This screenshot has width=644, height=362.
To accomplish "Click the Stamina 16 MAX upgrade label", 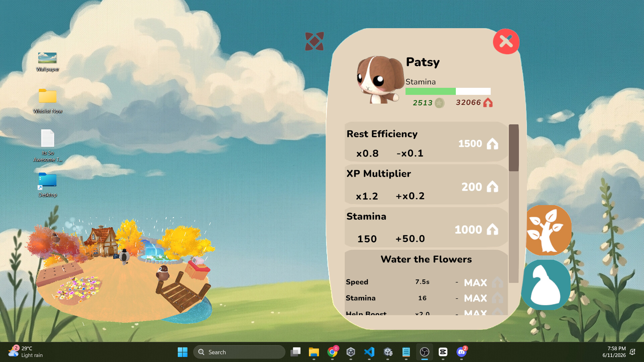I will [476, 298].
